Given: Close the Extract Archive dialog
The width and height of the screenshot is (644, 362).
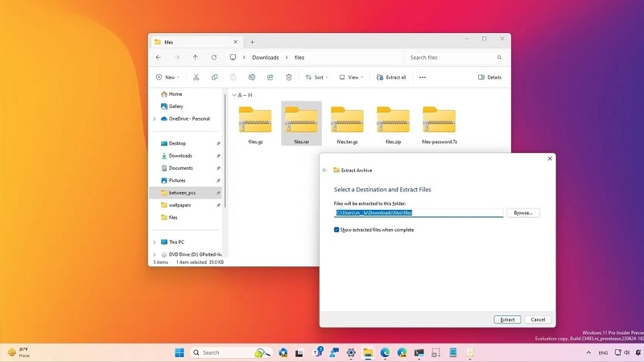Looking at the screenshot, I should coord(550,158).
